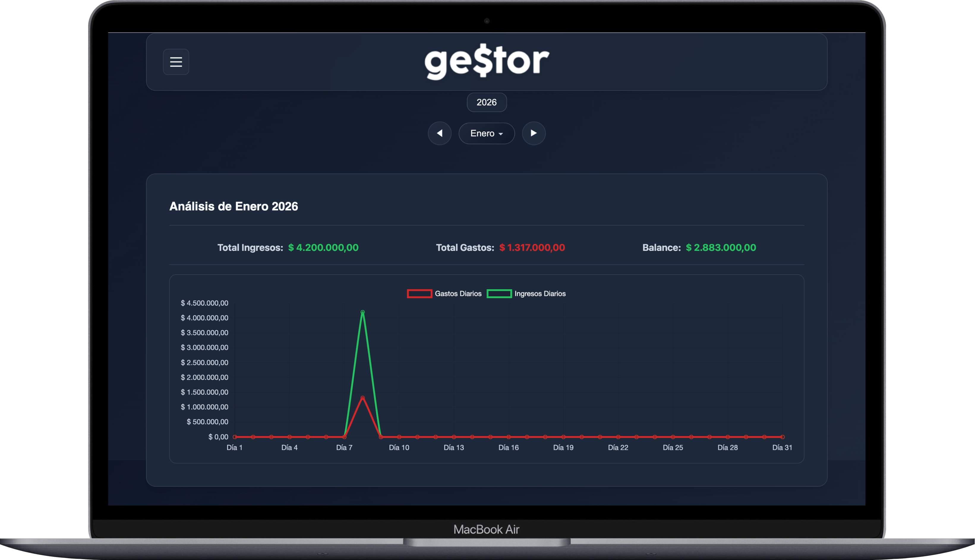Viewport: 975px width, 560px height.
Task: Open the hamburger navigation menu
Action: (x=176, y=62)
